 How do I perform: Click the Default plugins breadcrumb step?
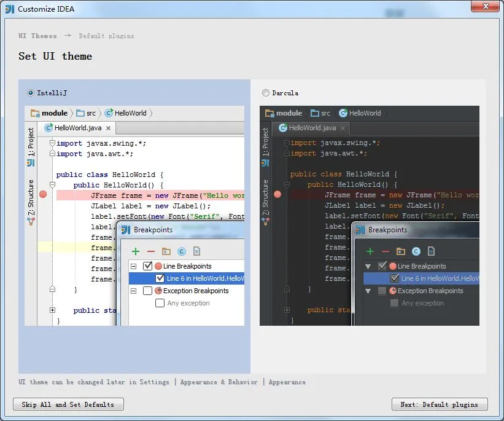point(107,36)
